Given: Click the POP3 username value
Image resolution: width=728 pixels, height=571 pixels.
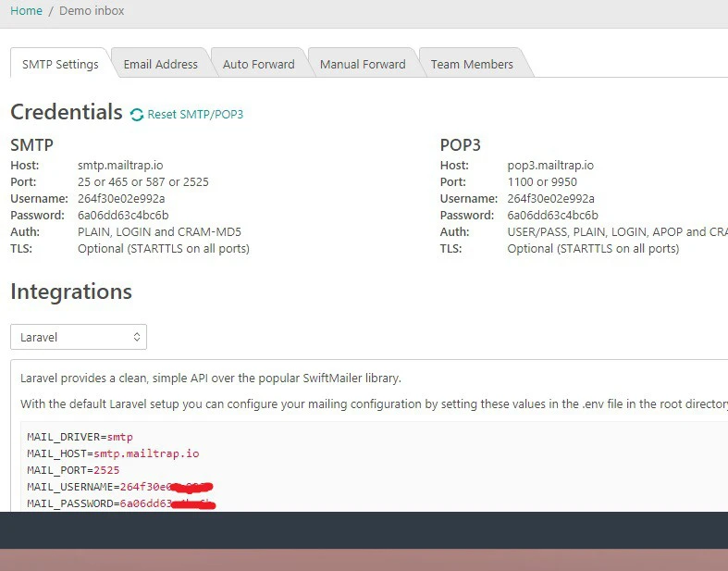Looking at the screenshot, I should coord(550,199).
